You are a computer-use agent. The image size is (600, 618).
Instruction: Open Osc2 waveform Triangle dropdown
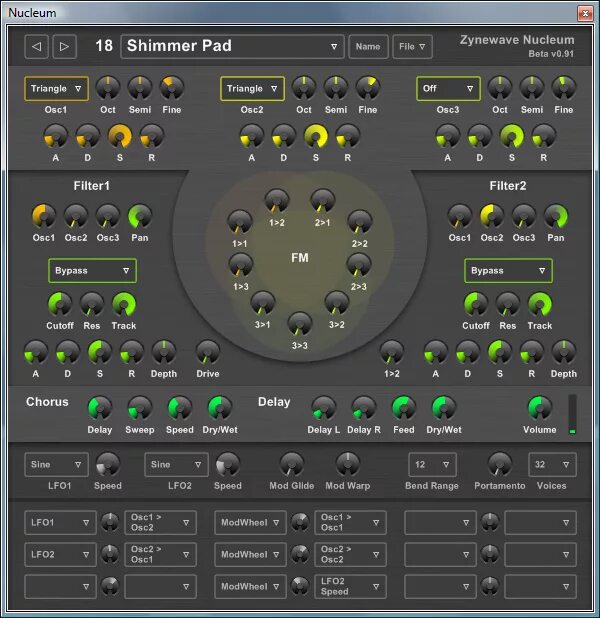point(252,89)
